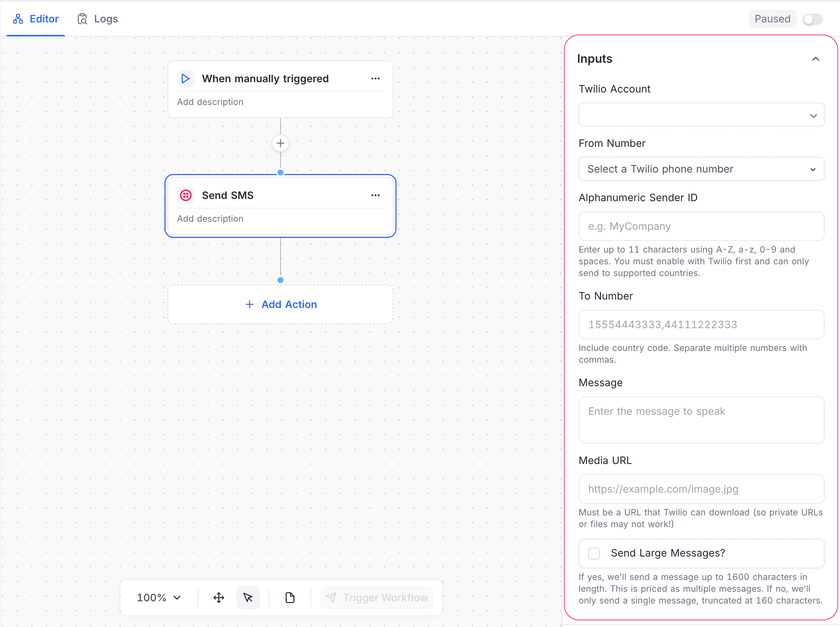Switch to the Editor tab
Viewport: 840px width, 627px height.
tap(44, 18)
